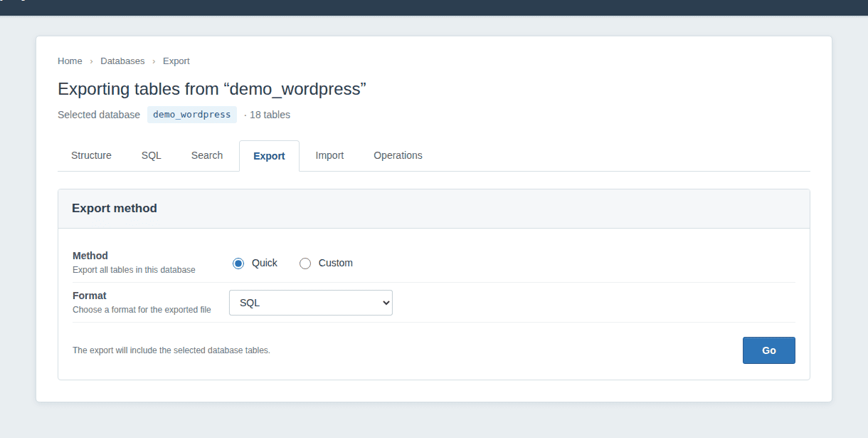Click 'Export all tables in this database' hint

tap(134, 270)
